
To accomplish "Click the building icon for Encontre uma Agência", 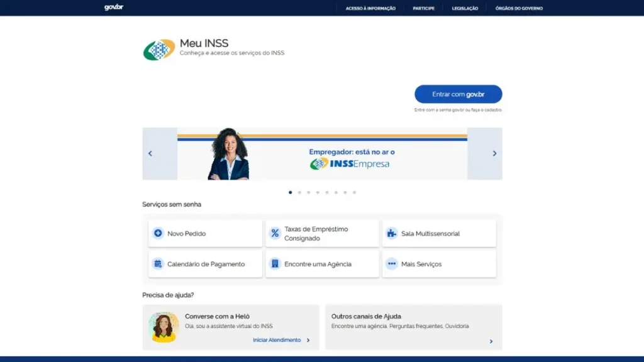I will [x=275, y=263].
